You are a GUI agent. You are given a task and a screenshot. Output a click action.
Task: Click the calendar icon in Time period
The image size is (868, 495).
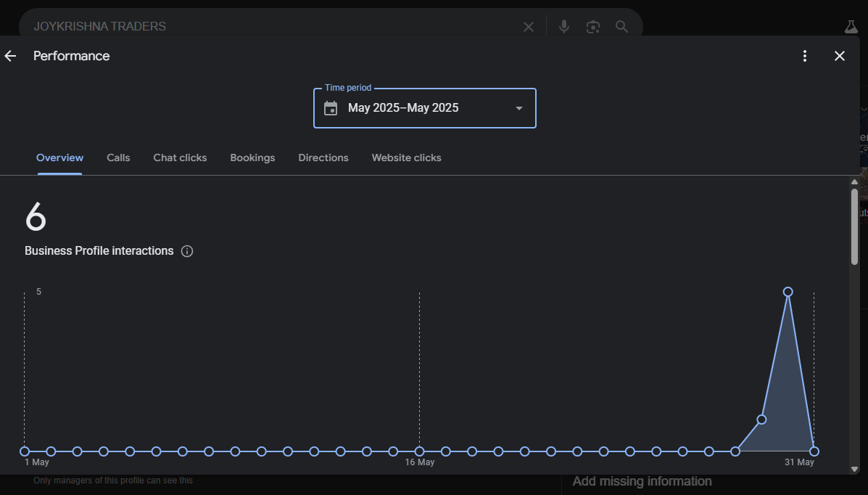(x=331, y=108)
